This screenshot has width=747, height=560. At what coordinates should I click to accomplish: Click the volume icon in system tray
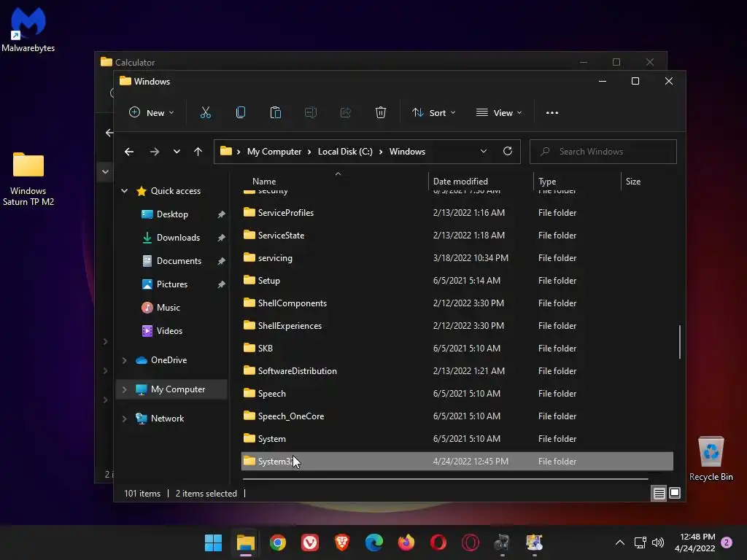tap(658, 542)
